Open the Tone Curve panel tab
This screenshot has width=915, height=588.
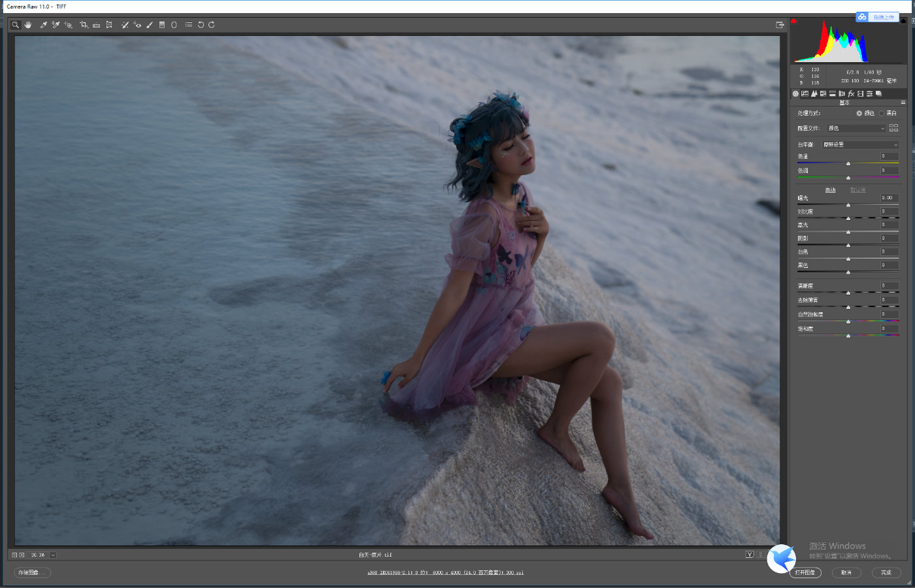(x=805, y=94)
